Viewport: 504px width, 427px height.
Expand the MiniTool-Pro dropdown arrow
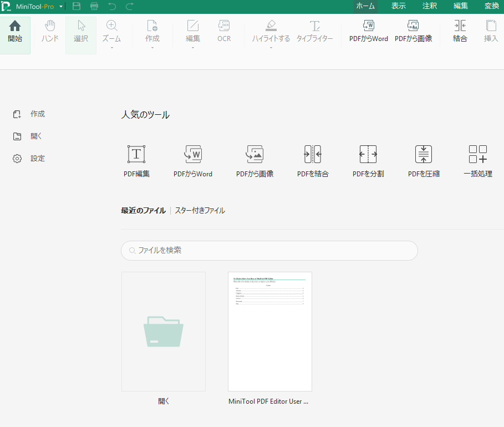click(61, 7)
